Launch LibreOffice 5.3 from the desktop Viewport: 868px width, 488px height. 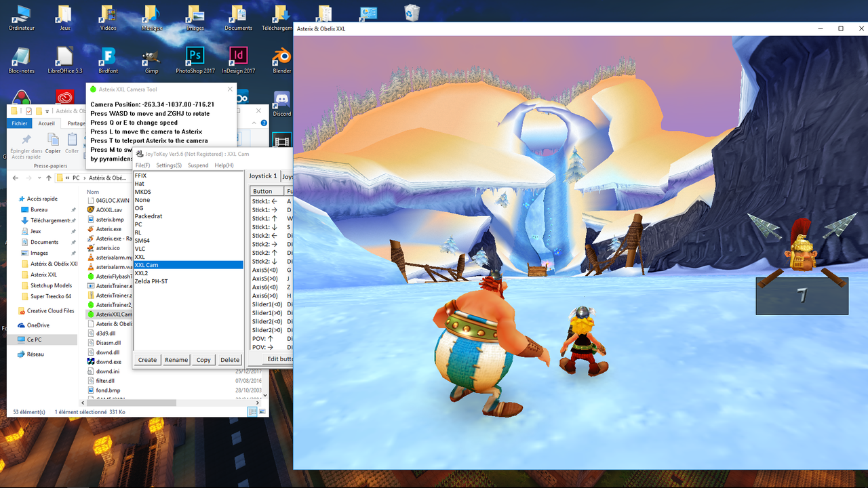pyautogui.click(x=65, y=61)
